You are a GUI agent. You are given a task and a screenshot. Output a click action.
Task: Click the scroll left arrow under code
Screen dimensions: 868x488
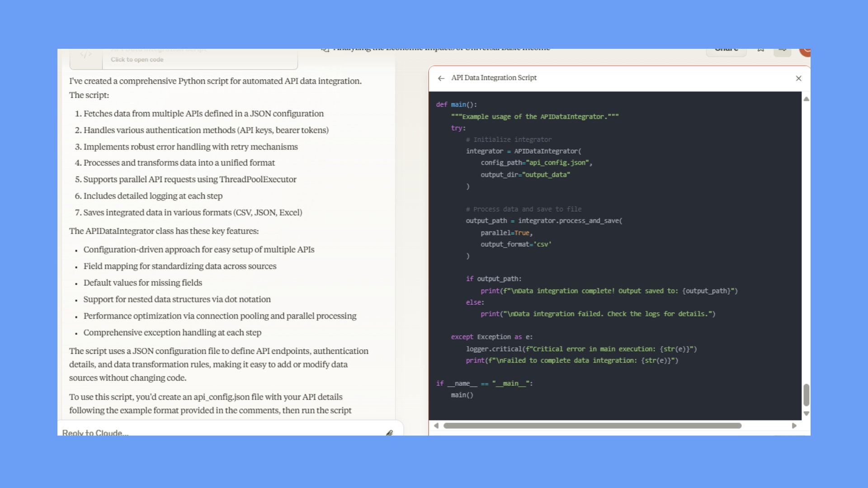click(436, 426)
